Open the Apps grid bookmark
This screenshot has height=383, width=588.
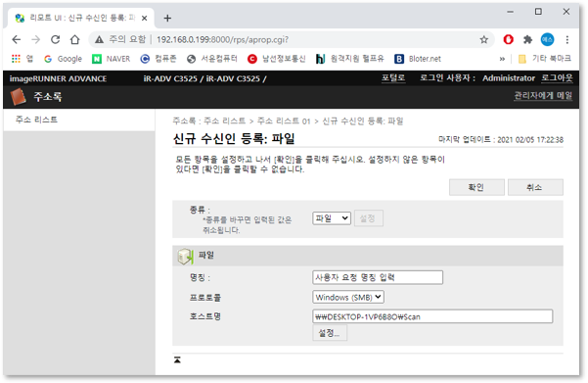pyautogui.click(x=23, y=59)
